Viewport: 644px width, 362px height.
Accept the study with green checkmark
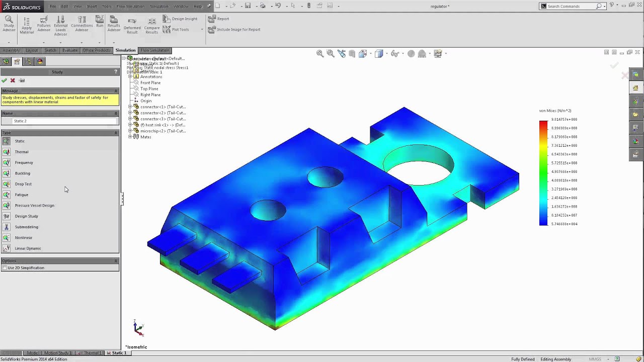pyautogui.click(x=4, y=80)
